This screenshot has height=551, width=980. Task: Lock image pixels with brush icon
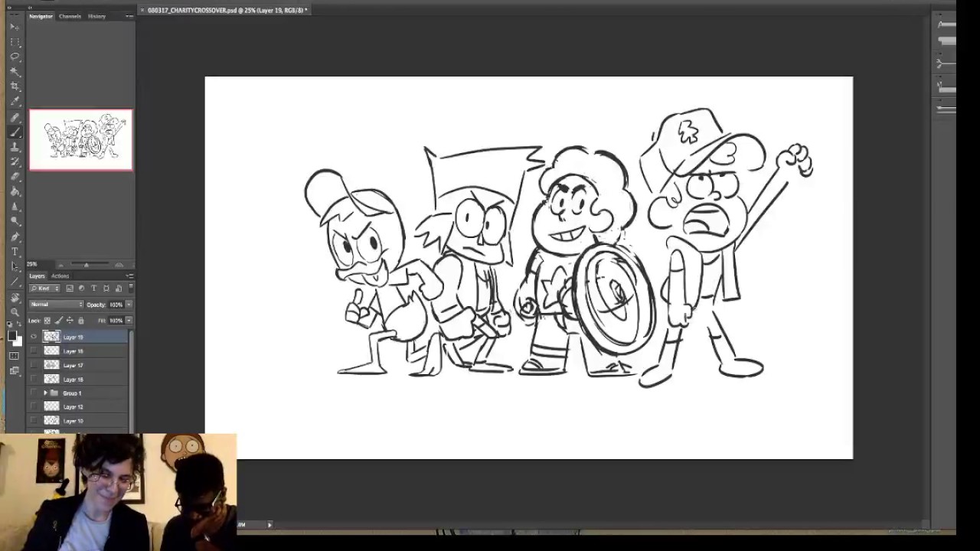coord(58,321)
